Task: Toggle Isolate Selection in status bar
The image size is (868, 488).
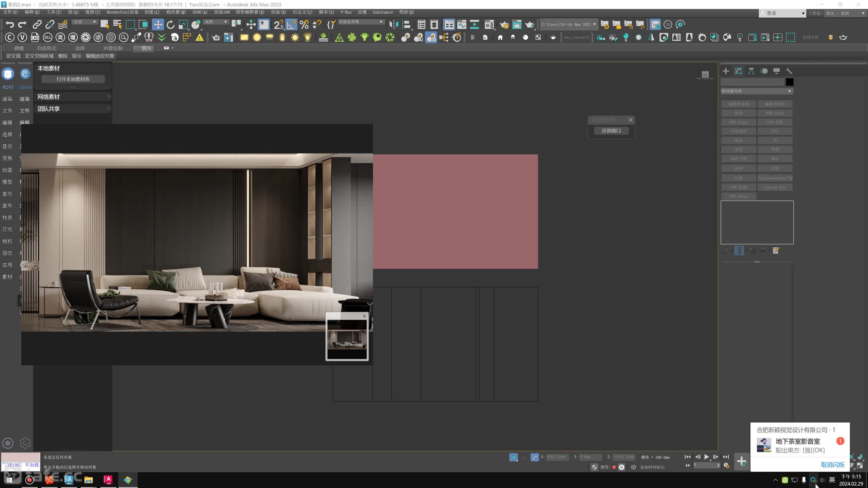Action: pyautogui.click(x=513, y=457)
